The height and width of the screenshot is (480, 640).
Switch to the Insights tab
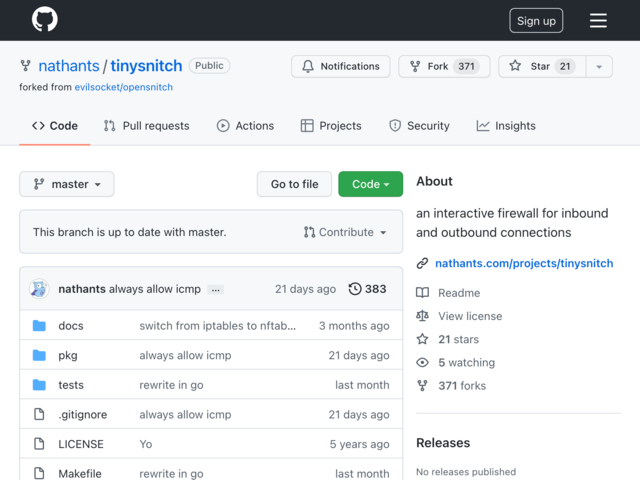coord(506,126)
